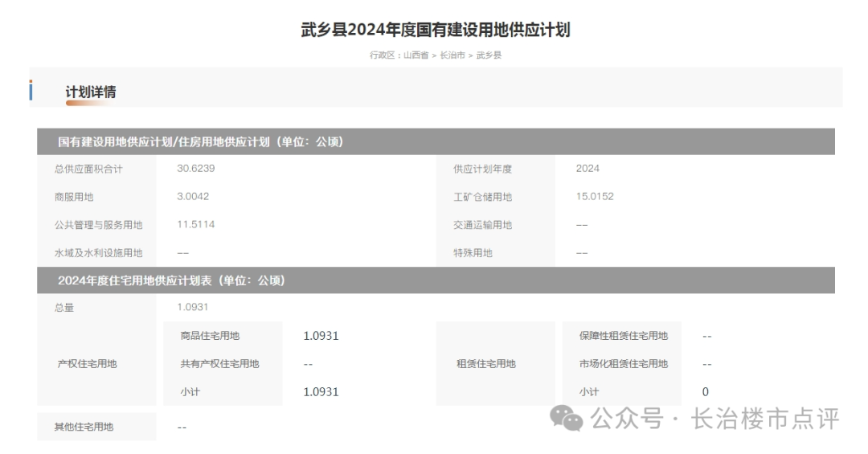The height and width of the screenshot is (454, 868).
Task: Click the 商服用地 label
Action: 74,197
